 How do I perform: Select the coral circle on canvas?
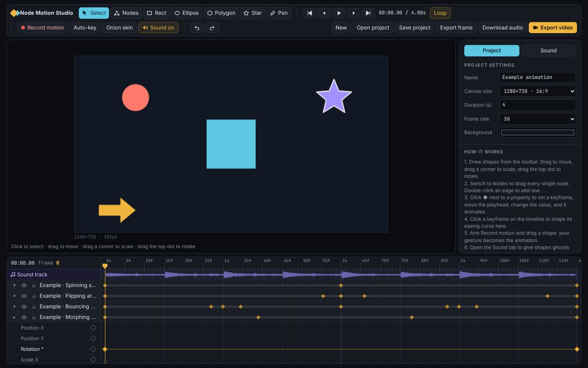pyautogui.click(x=135, y=98)
